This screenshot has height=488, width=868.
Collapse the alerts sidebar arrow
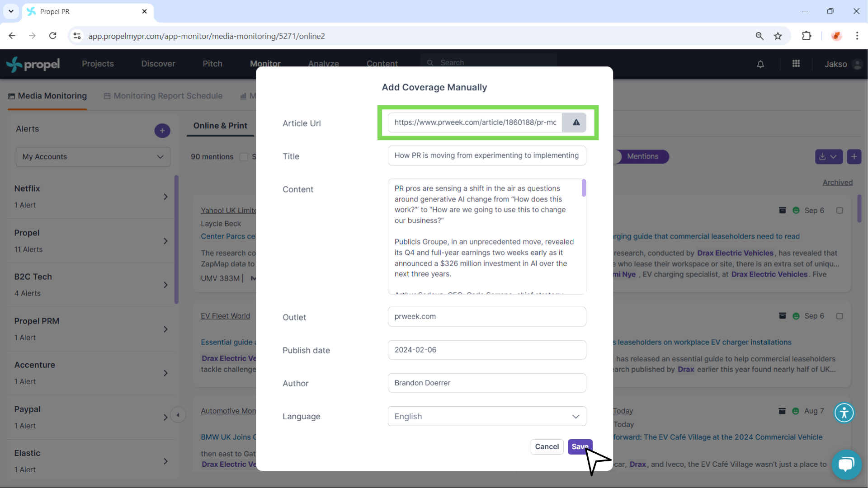coord(178,415)
